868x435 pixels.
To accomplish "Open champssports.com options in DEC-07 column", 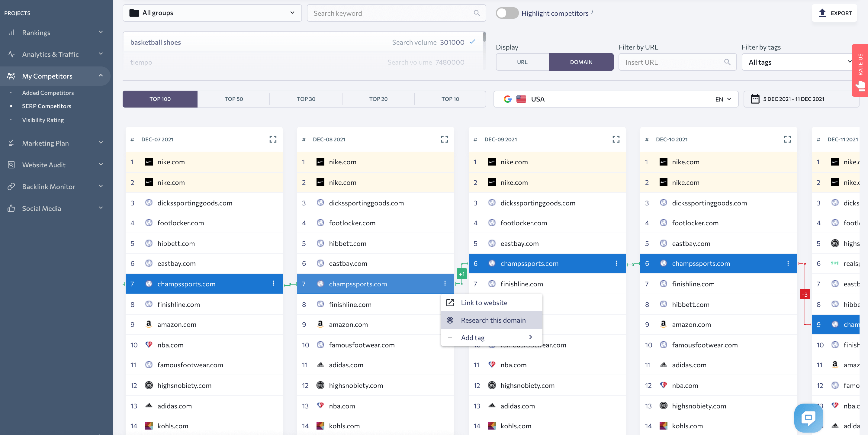I will tap(273, 283).
